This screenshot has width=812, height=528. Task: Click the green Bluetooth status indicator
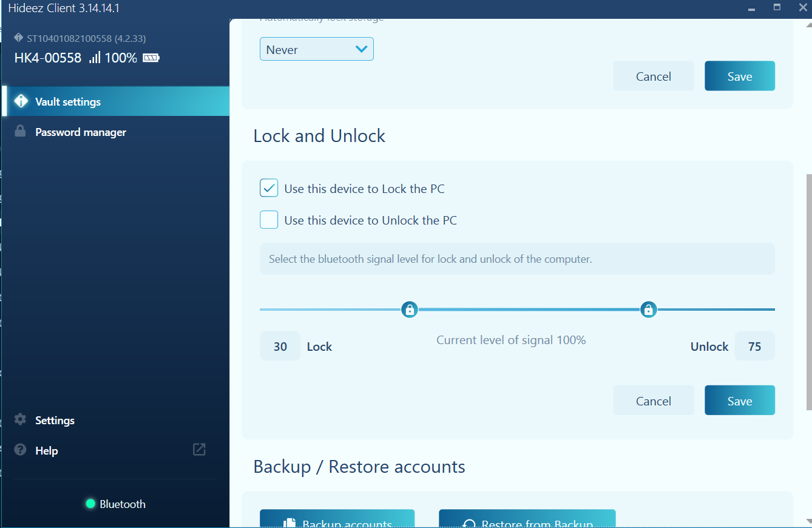(x=91, y=504)
